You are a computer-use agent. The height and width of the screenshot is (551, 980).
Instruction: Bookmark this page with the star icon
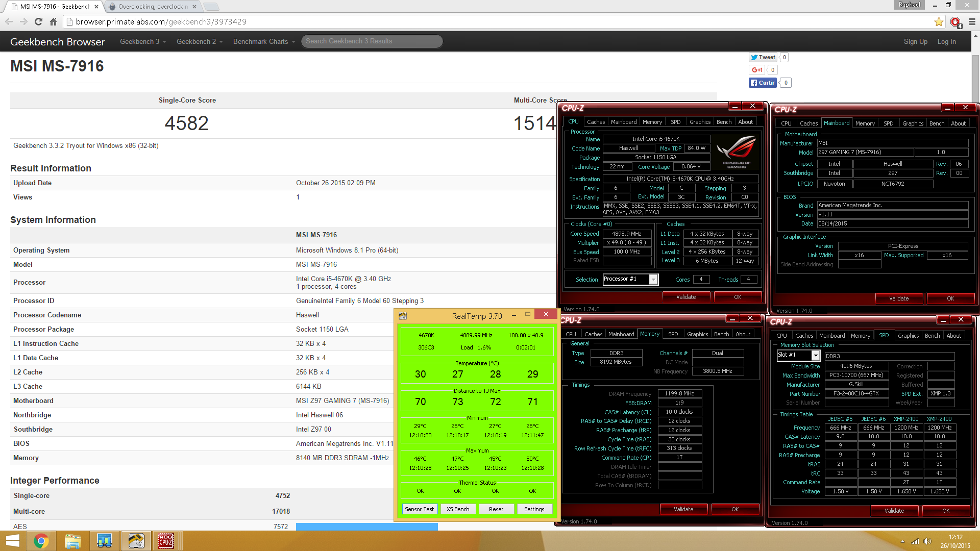(939, 21)
